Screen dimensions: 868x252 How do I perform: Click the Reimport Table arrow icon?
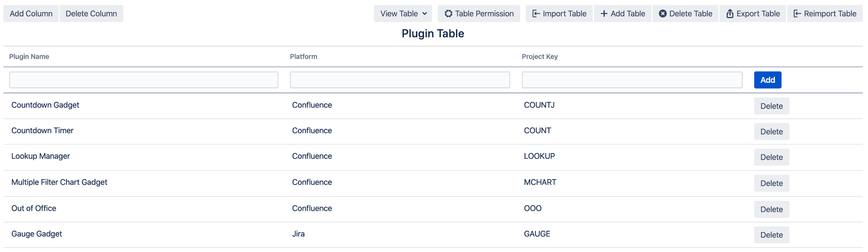click(x=797, y=14)
